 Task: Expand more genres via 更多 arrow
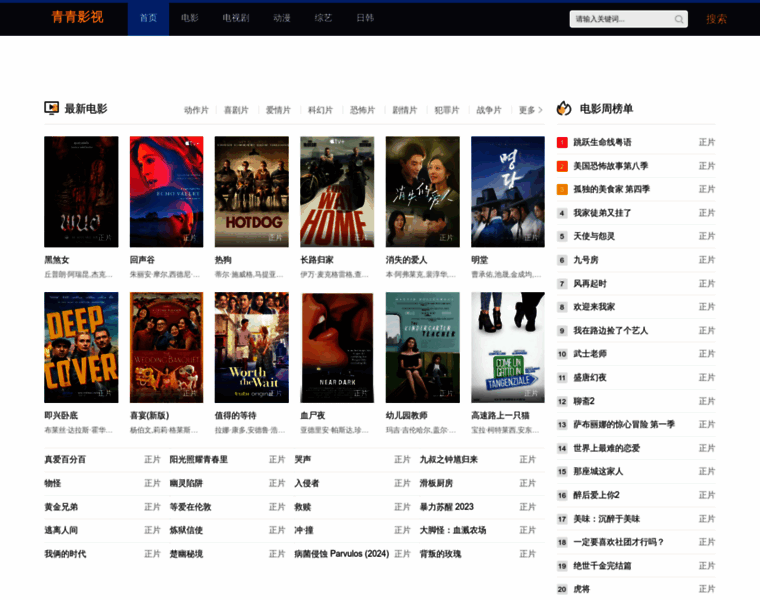click(531, 110)
